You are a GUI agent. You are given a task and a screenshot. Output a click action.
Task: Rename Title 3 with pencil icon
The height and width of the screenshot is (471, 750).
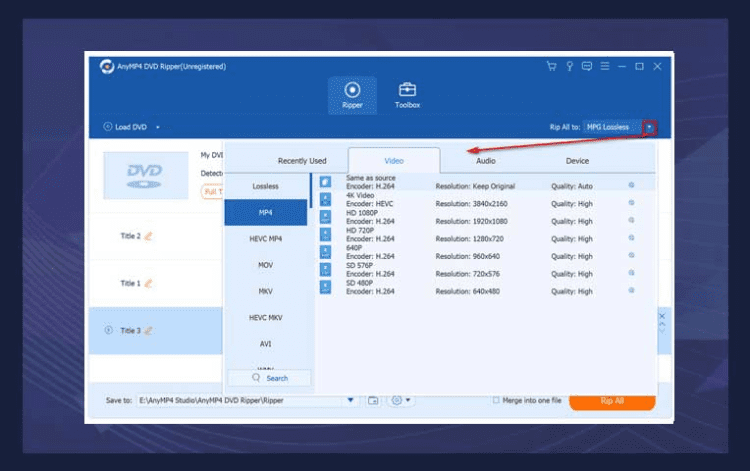[x=149, y=330]
